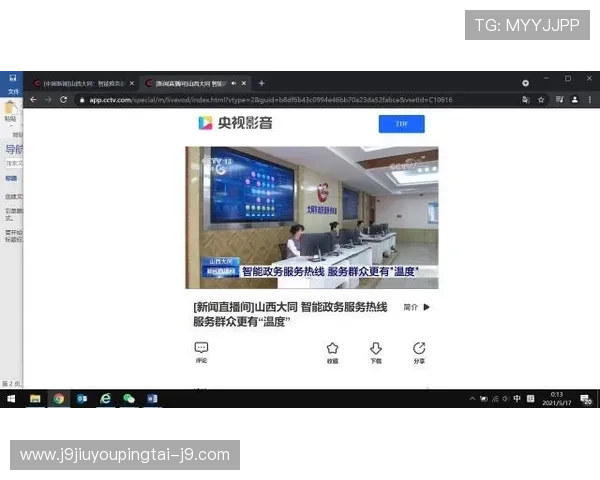Share the video with the 分享 icon
This screenshot has width=600, height=480.
419,353
